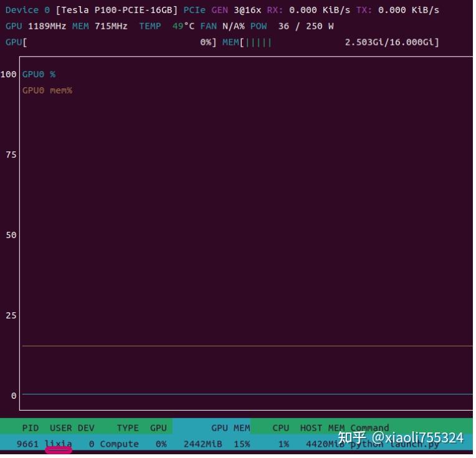Image resolution: width=476 pixels, height=458 pixels.
Task: Click the PCIe GEN 3@16x info
Action: (x=222, y=11)
